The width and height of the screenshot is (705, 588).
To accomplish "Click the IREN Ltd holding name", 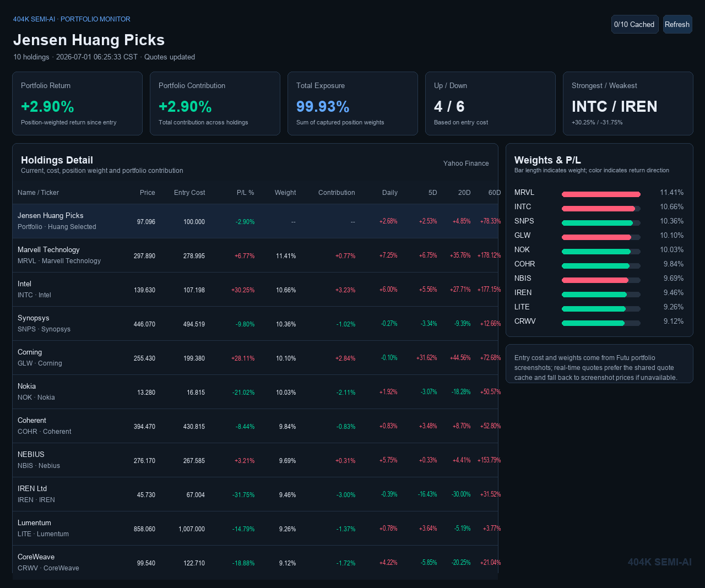I will [x=32, y=489].
